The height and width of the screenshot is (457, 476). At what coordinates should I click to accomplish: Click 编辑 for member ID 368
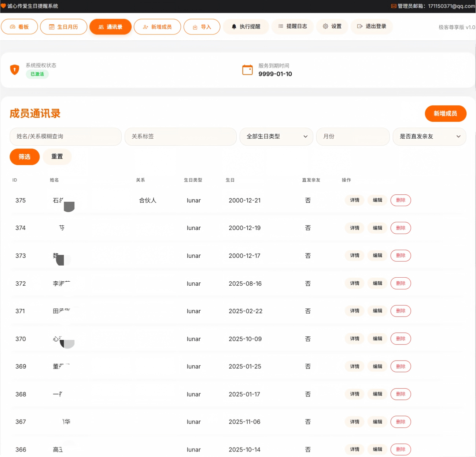pos(377,394)
